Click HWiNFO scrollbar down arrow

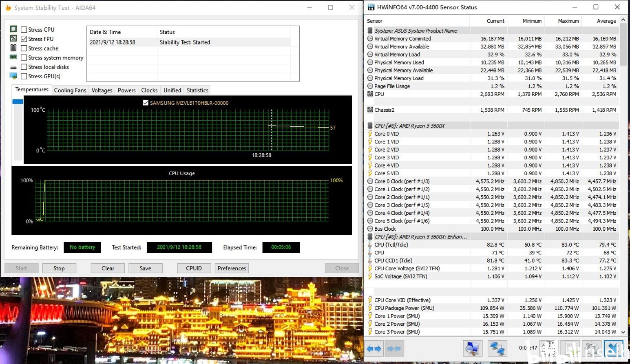(x=623, y=332)
